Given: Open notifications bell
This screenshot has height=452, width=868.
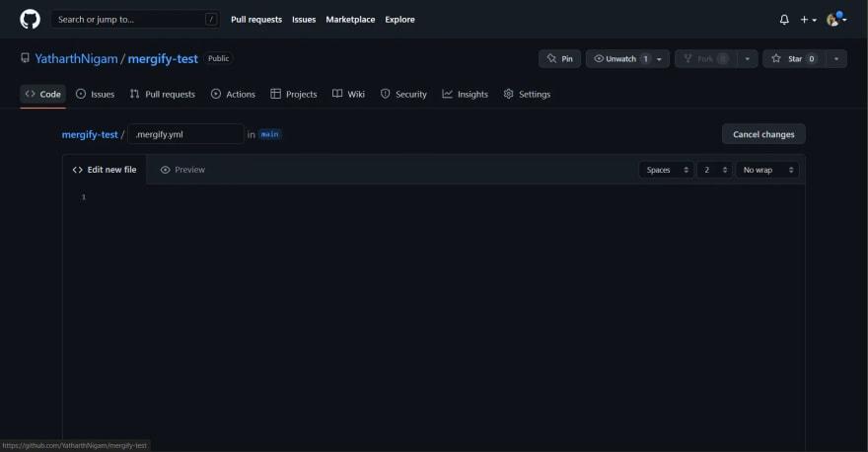Looking at the screenshot, I should click(784, 20).
